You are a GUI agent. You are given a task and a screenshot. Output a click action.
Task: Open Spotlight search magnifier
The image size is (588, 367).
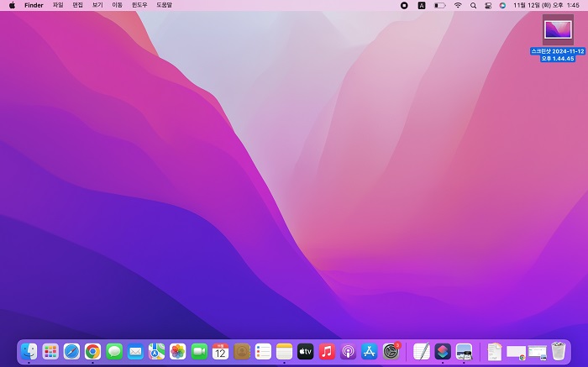473,5
